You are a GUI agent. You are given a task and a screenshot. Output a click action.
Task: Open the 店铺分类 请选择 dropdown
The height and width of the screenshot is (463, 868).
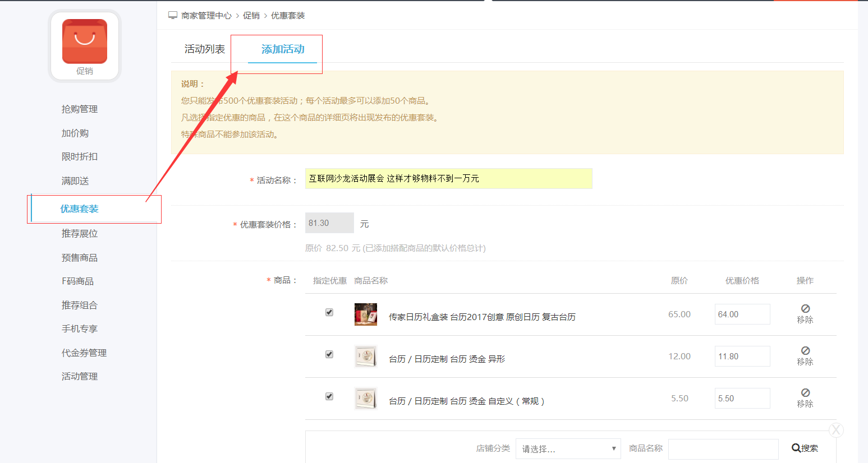pos(568,448)
